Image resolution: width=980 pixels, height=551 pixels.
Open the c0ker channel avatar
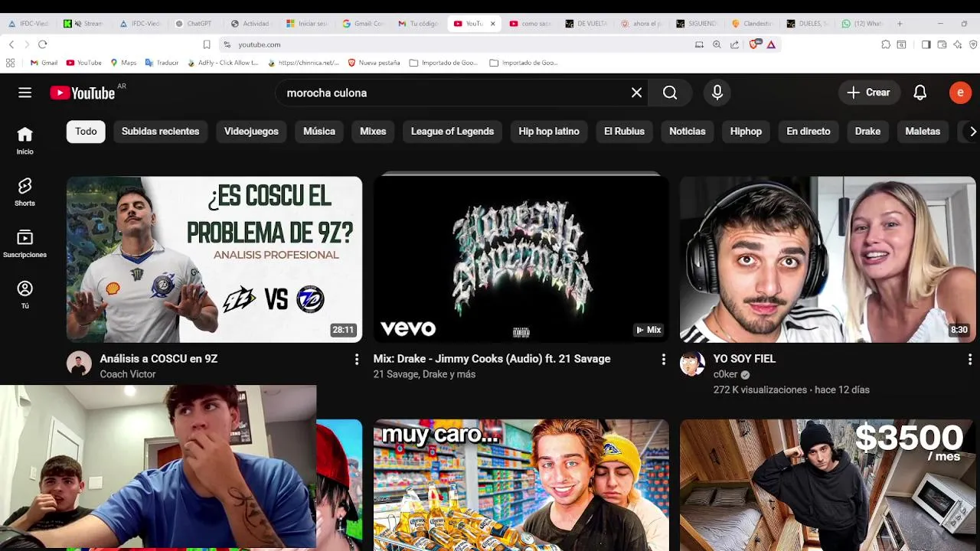(x=692, y=364)
